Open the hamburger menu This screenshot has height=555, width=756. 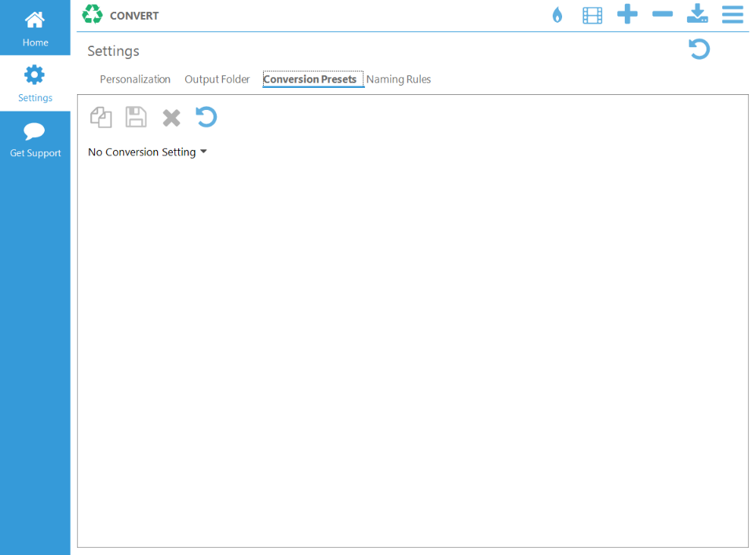click(x=732, y=14)
